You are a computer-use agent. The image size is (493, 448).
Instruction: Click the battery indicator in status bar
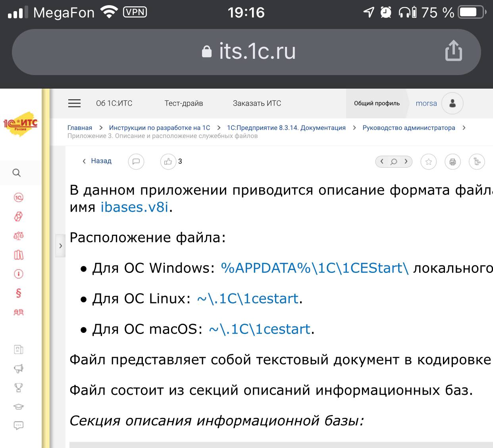click(472, 12)
